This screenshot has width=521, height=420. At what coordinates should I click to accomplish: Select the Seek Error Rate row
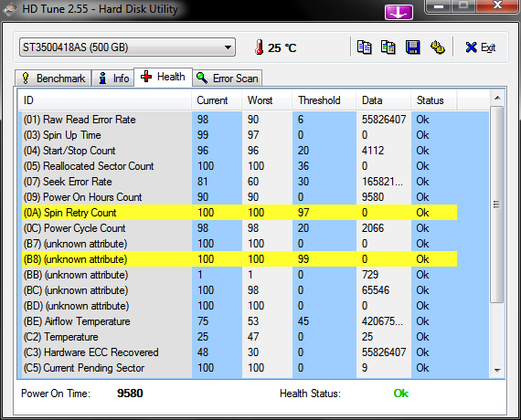point(240,182)
